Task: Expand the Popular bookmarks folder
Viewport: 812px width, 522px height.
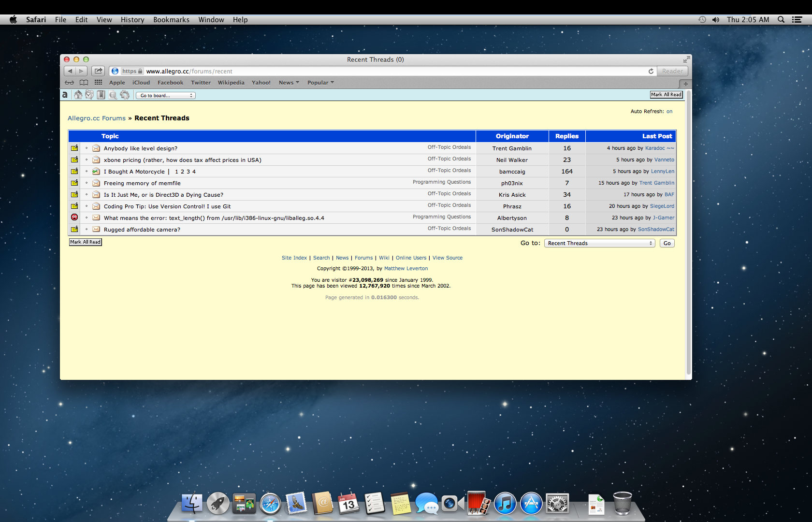Action: [320, 83]
